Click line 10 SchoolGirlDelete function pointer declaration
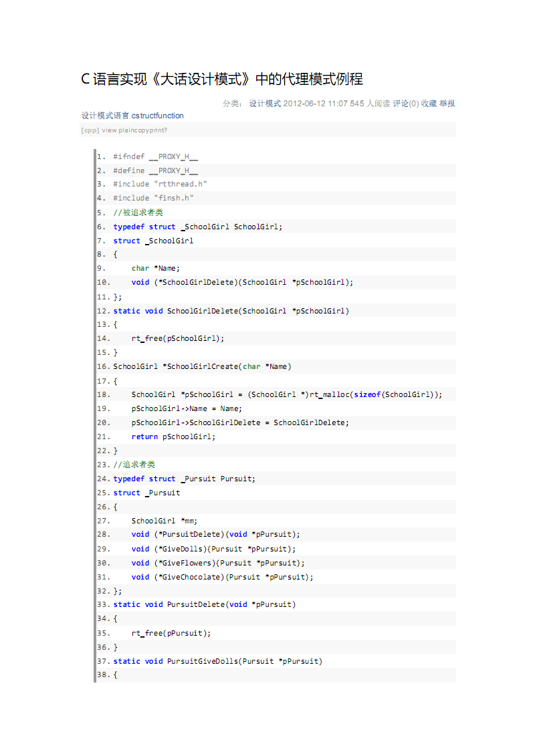 click(242, 283)
